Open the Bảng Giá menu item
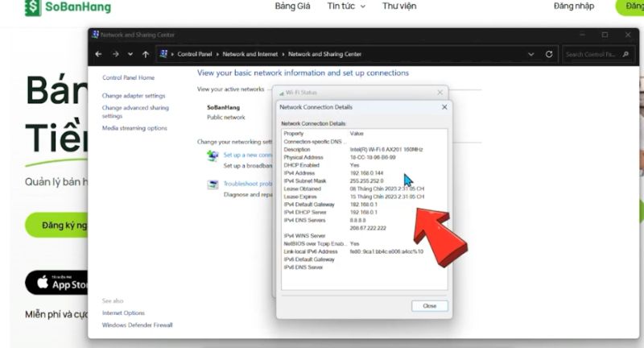The image size is (644, 348). point(292,6)
